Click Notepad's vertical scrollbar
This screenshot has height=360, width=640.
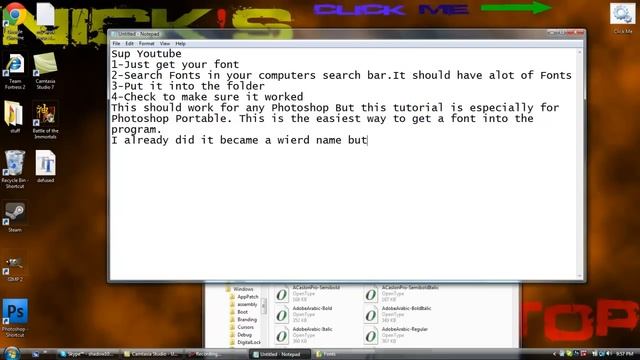click(580, 163)
